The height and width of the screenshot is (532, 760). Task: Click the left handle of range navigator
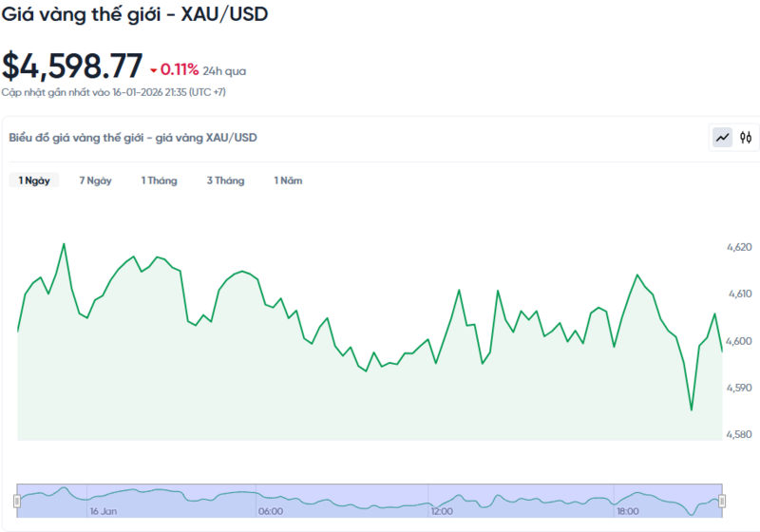pyautogui.click(x=17, y=501)
